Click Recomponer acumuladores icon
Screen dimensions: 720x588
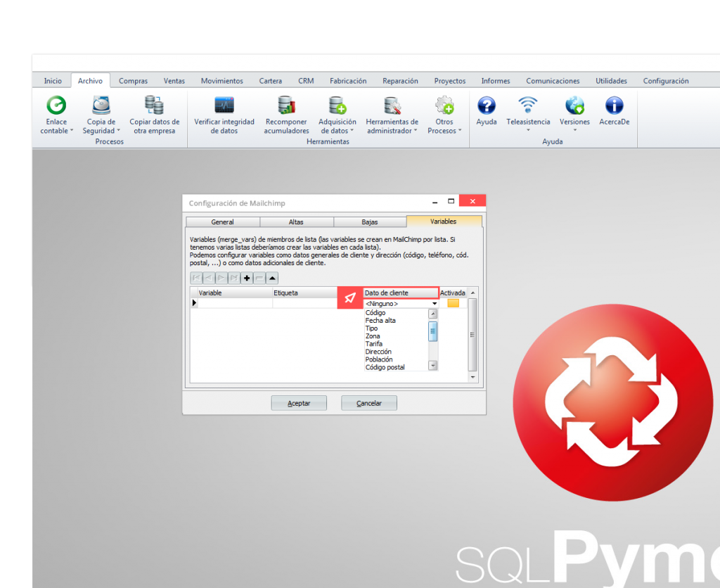click(x=286, y=106)
